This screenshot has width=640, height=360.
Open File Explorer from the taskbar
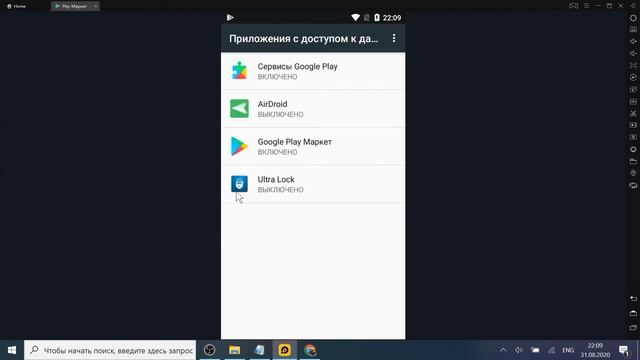pyautogui.click(x=234, y=350)
